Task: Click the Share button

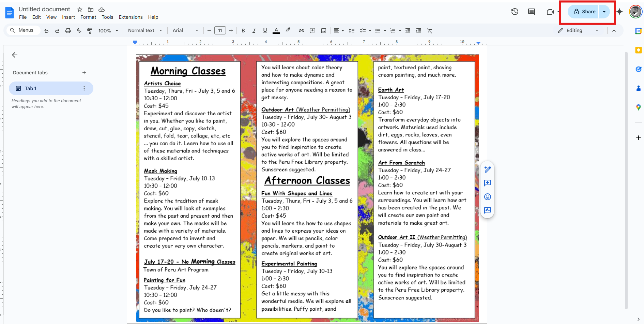Action: (x=583, y=11)
